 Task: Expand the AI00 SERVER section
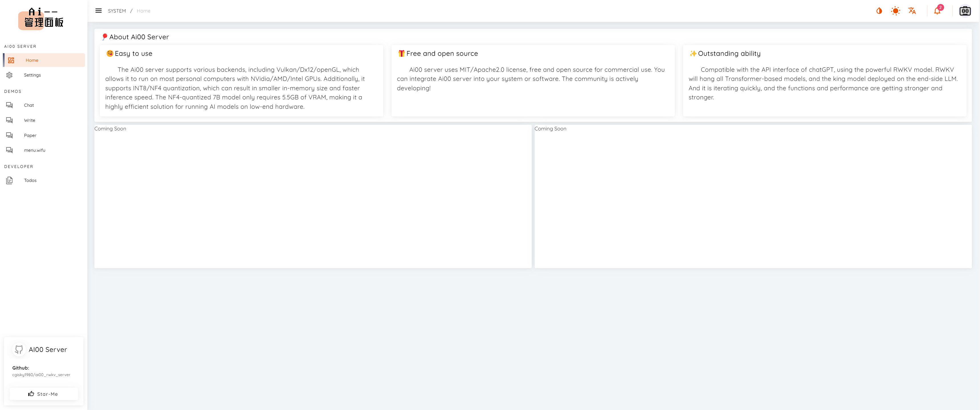click(20, 46)
